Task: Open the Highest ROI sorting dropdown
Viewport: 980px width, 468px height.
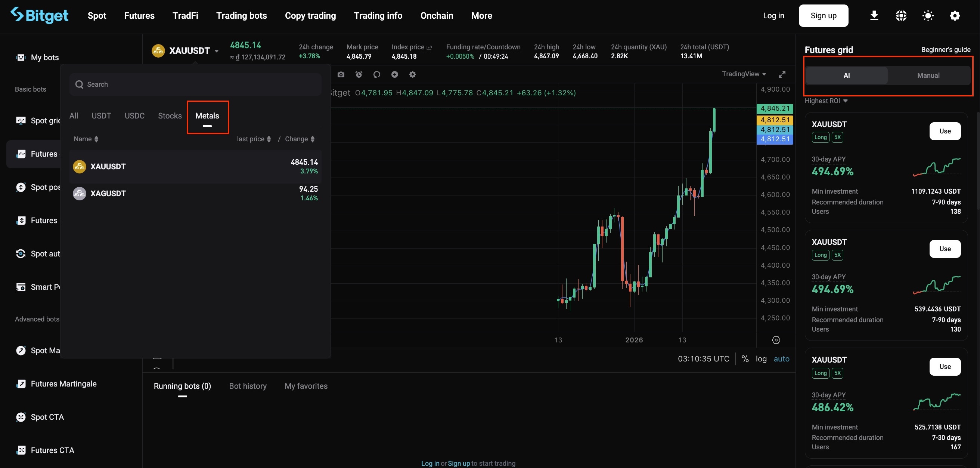Action: [825, 101]
